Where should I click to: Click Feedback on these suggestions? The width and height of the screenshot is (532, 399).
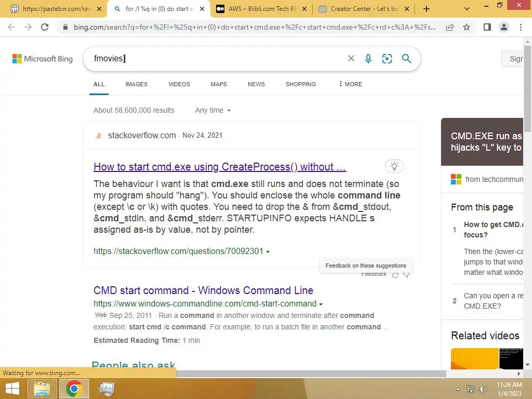pyautogui.click(x=366, y=265)
